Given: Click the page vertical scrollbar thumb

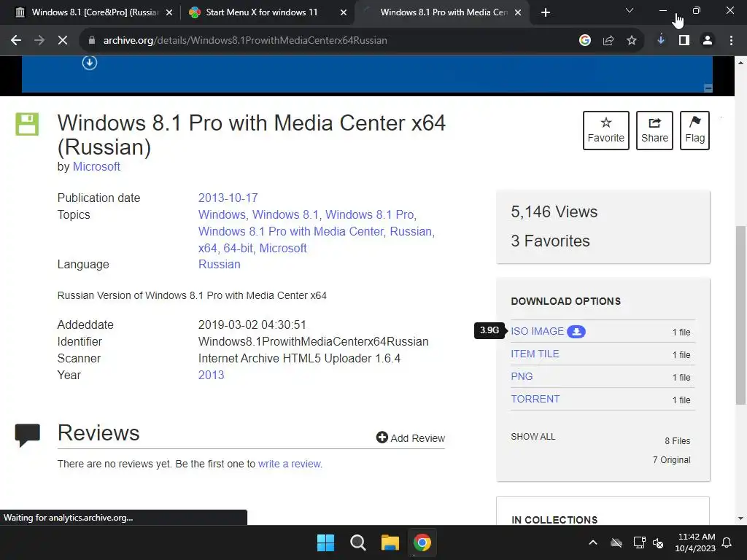Looking at the screenshot, I should click(x=741, y=315).
